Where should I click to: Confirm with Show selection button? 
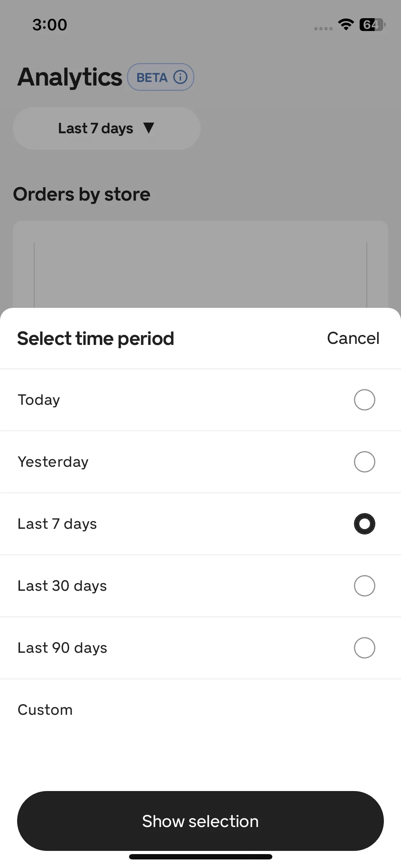200,821
